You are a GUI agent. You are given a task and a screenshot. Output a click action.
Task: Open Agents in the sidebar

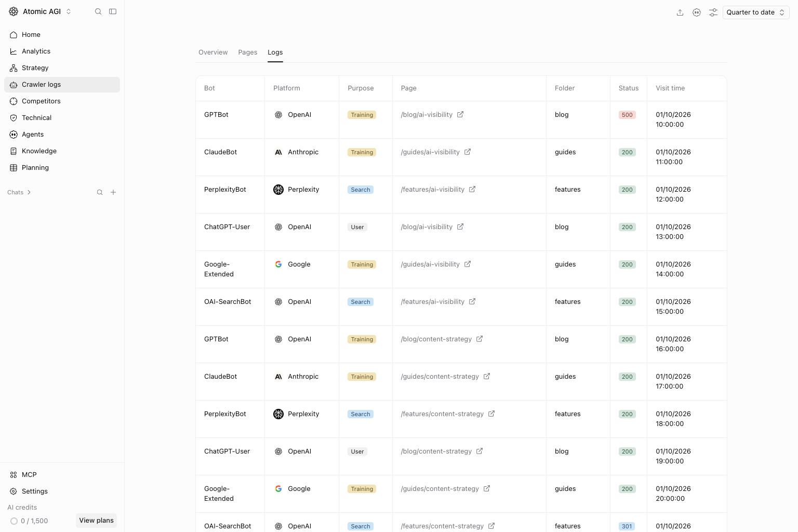[62, 135]
